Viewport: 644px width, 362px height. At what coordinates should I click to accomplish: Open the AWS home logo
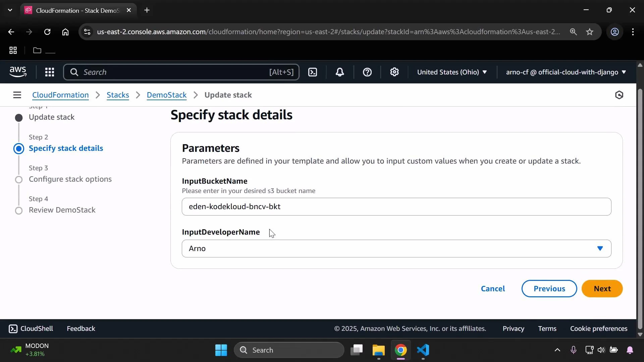18,72
